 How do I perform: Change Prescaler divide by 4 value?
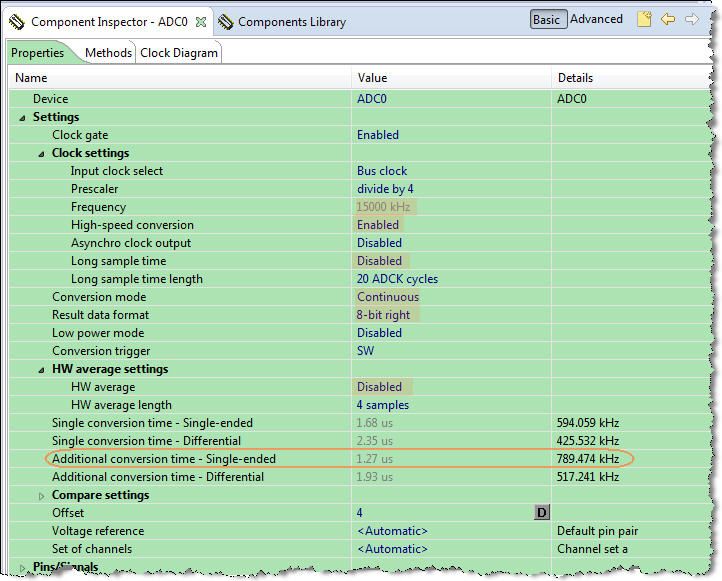[385, 189]
